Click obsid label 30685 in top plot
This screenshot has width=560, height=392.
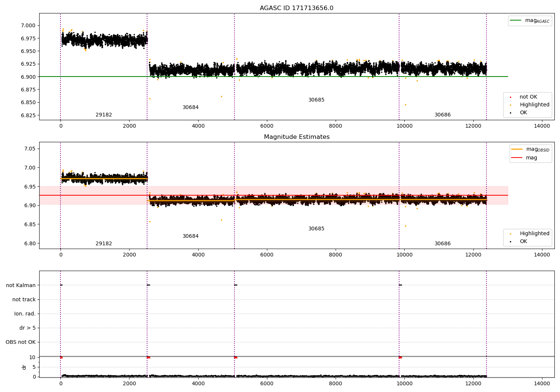click(316, 100)
